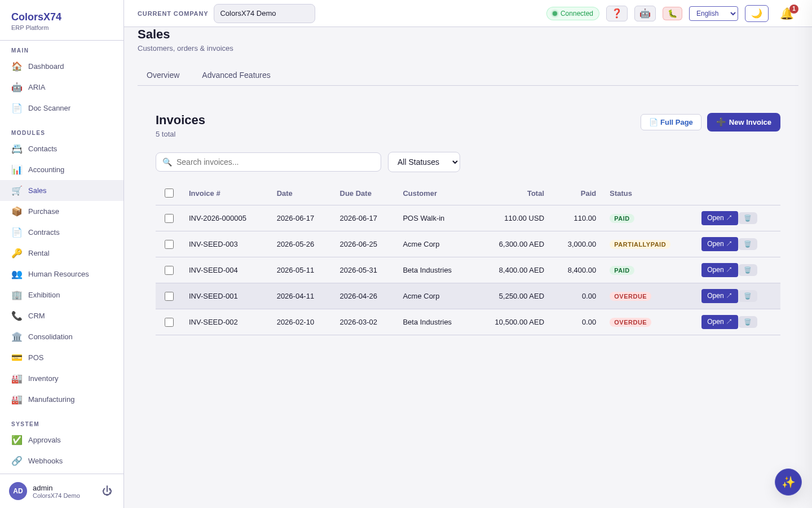Screen dimensions: 812x508
Task: Click the Customer column header
Action: 420,193
